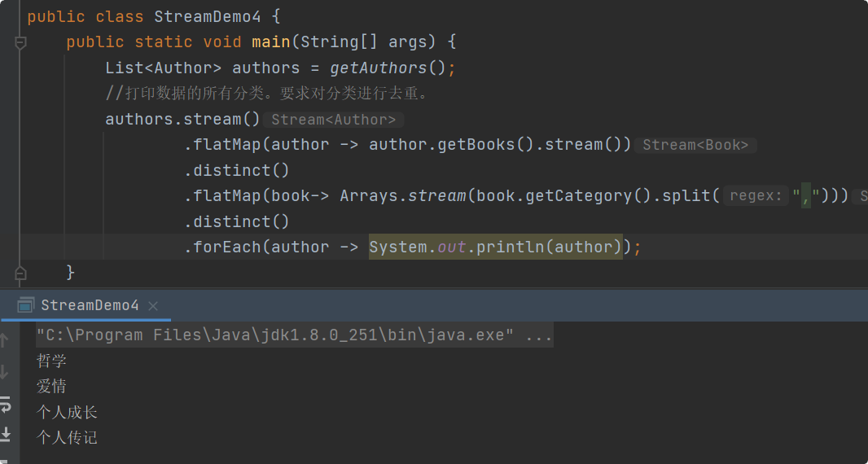Click the System.out.println statement

495,247
